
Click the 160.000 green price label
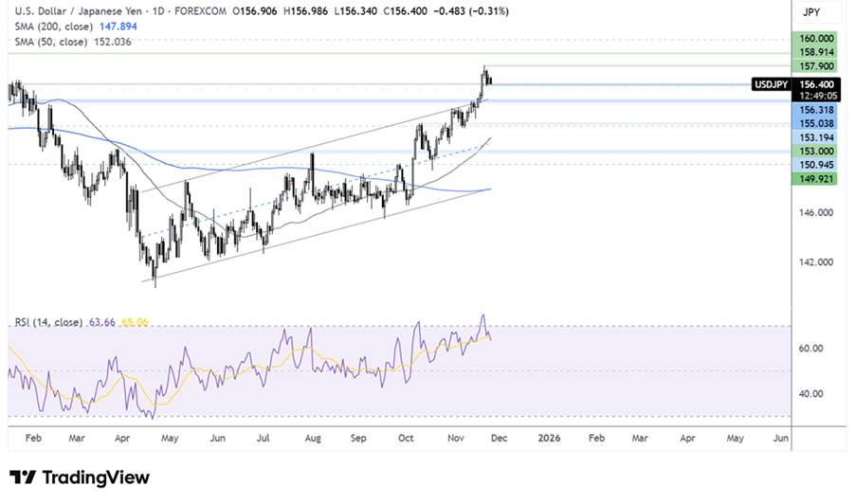815,39
